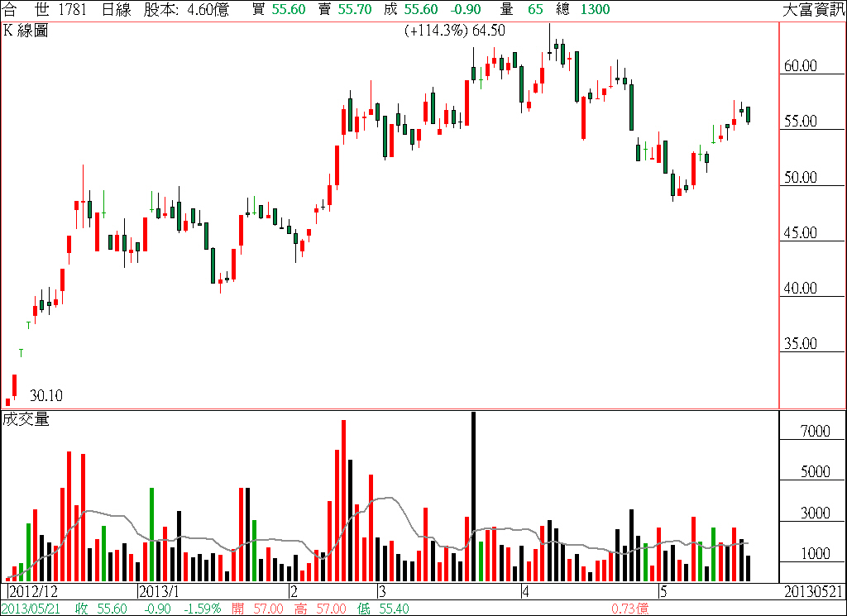Click the month 4 timeline marker

click(525, 590)
